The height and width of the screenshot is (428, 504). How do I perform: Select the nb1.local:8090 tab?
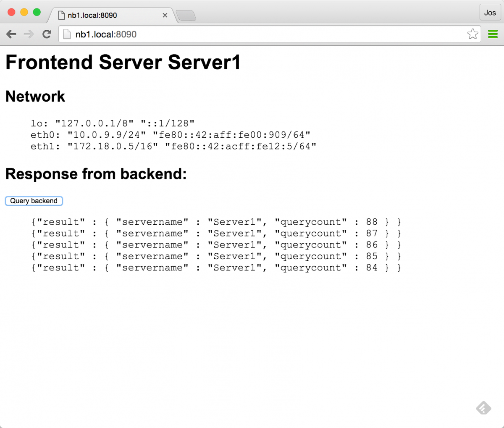(111, 15)
